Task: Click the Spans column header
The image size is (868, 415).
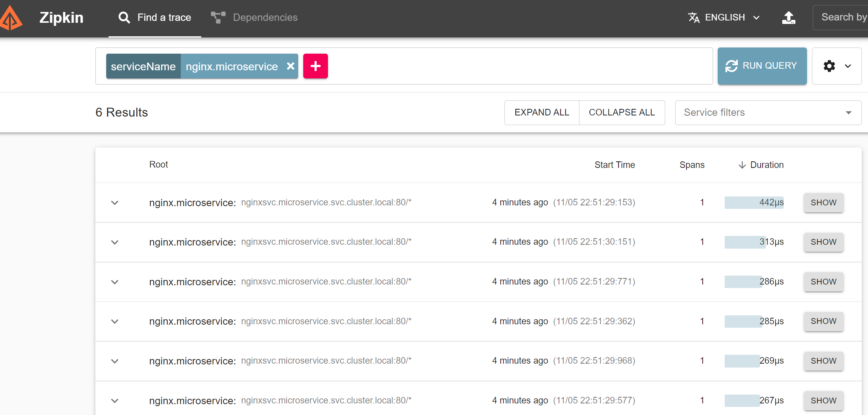Action: point(692,165)
